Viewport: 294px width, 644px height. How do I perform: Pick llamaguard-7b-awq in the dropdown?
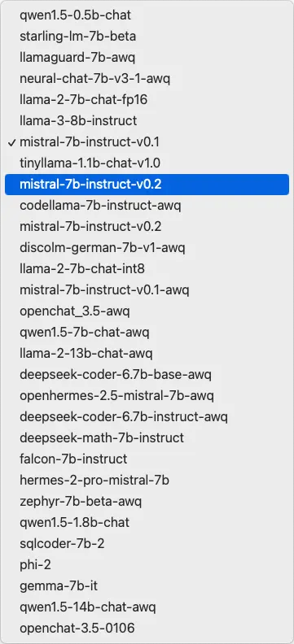pos(147,58)
